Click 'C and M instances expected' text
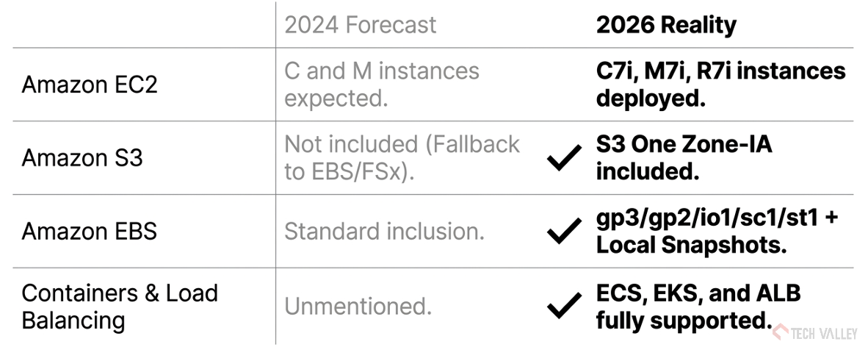The width and height of the screenshot is (868, 347). [382, 85]
